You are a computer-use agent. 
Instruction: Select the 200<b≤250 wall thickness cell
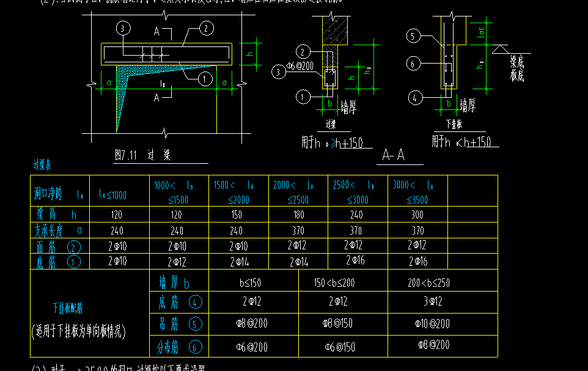point(428,282)
